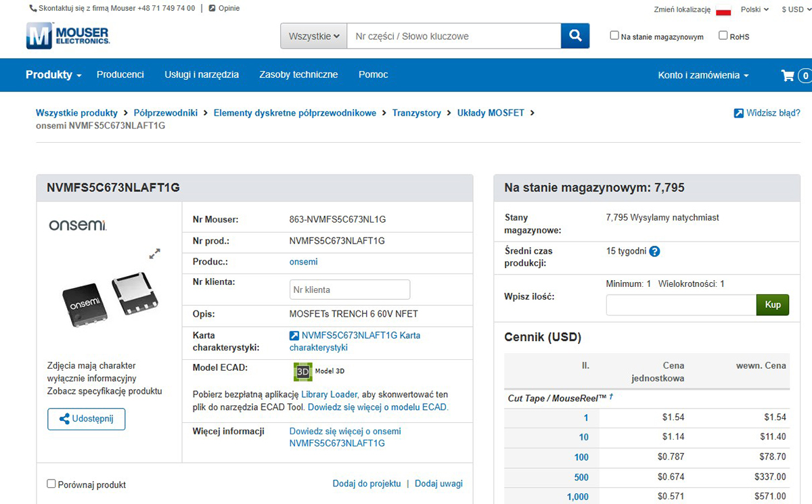Open the Układy MOSFET breadcrumb link
812x504 pixels.
pyautogui.click(x=491, y=113)
